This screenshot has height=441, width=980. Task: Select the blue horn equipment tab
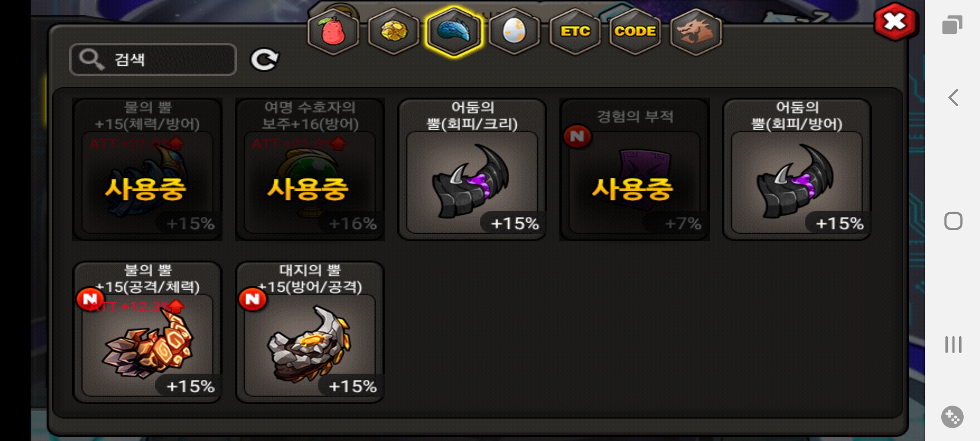pyautogui.click(x=454, y=32)
